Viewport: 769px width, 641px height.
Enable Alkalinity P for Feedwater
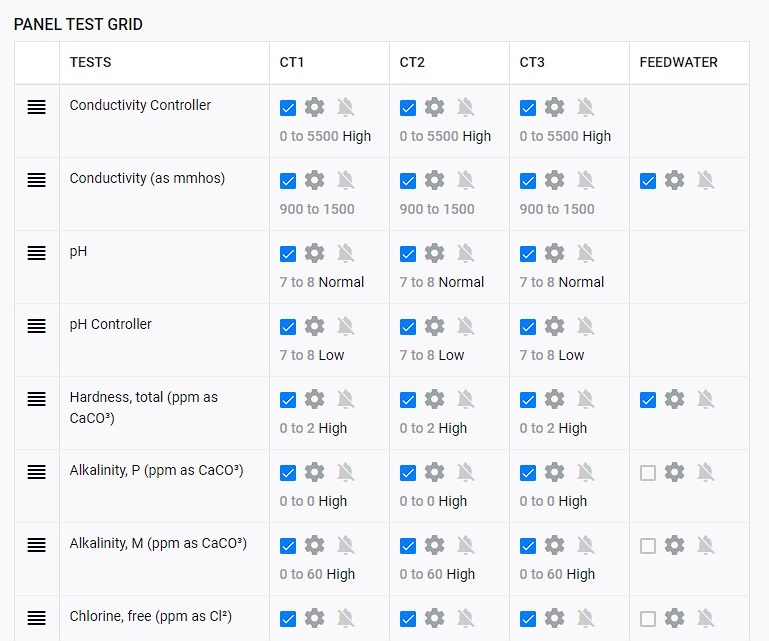(x=648, y=473)
